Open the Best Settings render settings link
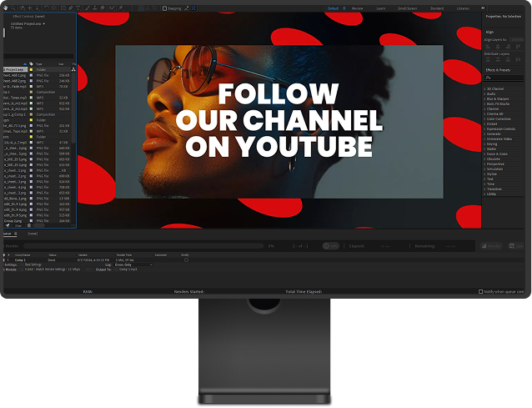 pyautogui.click(x=33, y=264)
